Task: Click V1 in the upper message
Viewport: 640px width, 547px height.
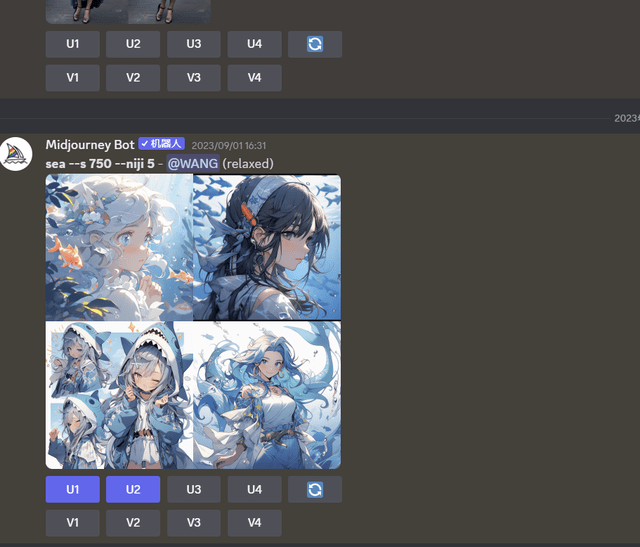Action: pyautogui.click(x=73, y=78)
